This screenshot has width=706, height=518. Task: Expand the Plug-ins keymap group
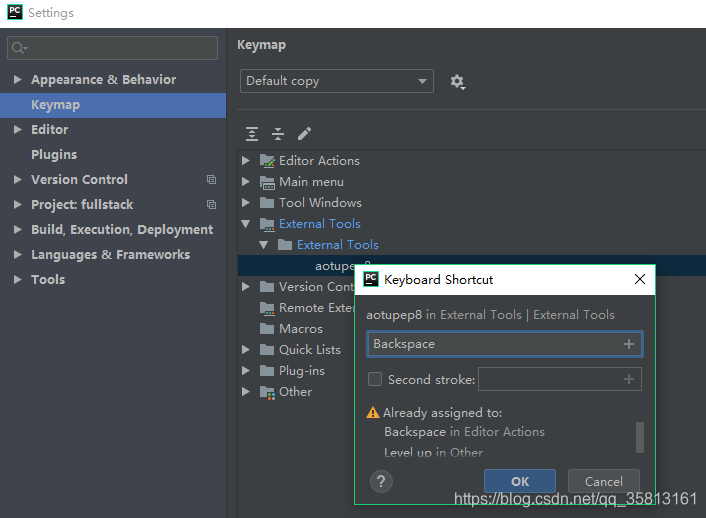pos(246,371)
